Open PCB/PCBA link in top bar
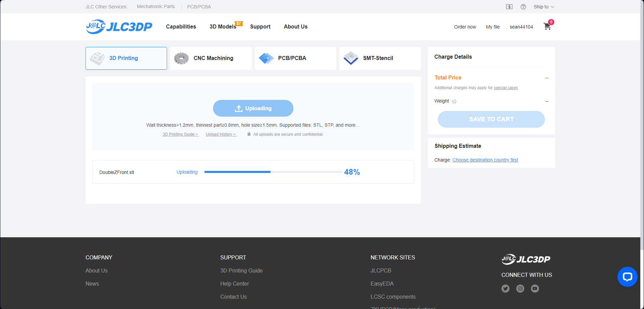The image size is (644, 309). click(x=199, y=7)
